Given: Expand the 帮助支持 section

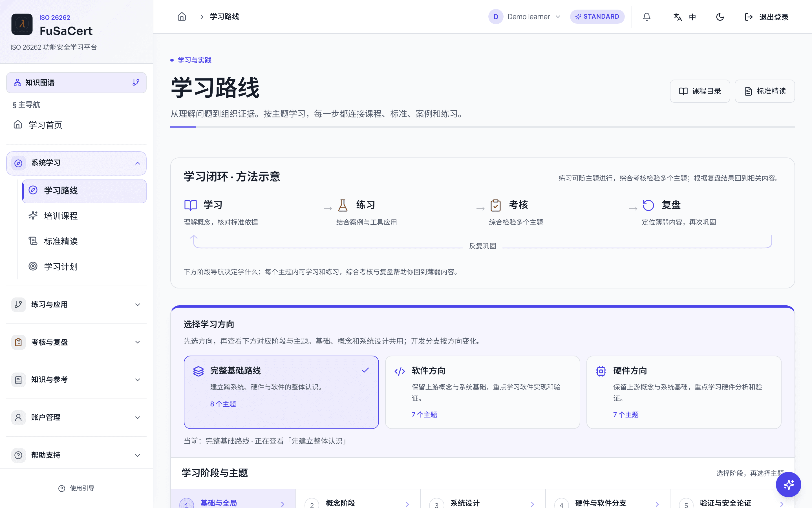Looking at the screenshot, I should click(76, 455).
